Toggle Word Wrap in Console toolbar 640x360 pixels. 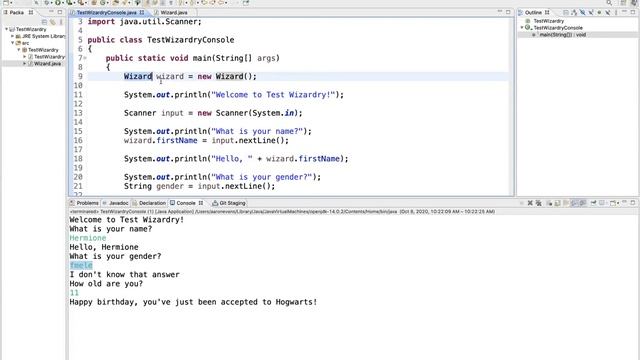[x=566, y=203]
